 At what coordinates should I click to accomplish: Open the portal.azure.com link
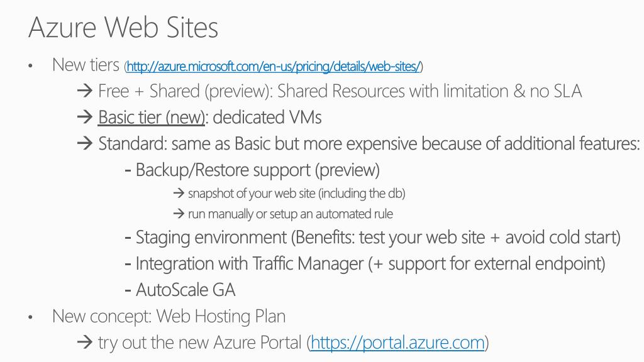tap(397, 343)
